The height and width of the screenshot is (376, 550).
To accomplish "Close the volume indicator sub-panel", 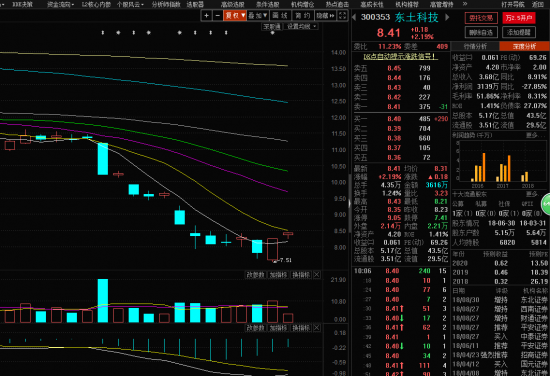I will pos(316,275).
